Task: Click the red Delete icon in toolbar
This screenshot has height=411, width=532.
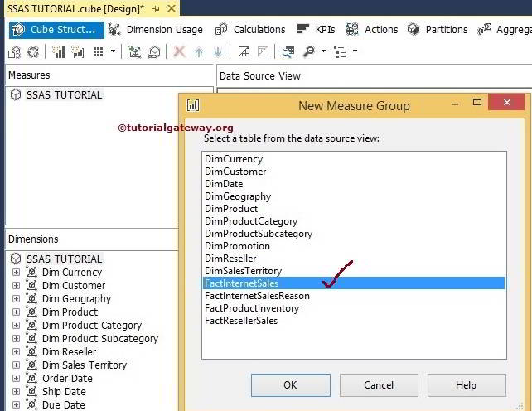Action: coord(179,51)
